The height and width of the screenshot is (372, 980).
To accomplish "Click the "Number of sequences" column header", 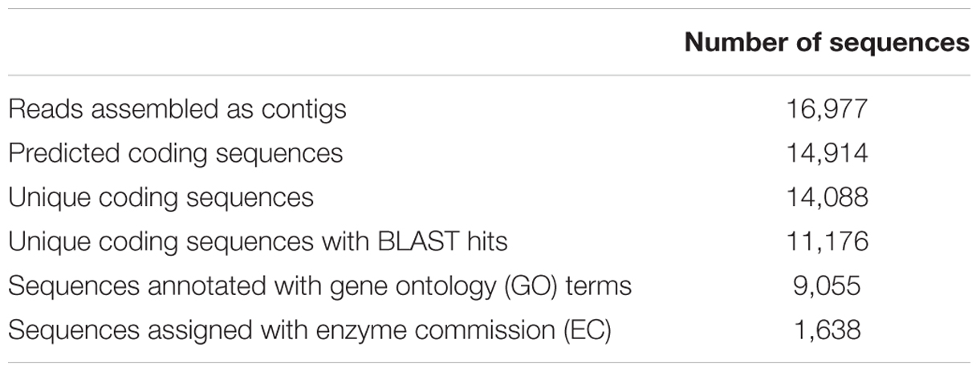I will pyautogui.click(x=827, y=42).
